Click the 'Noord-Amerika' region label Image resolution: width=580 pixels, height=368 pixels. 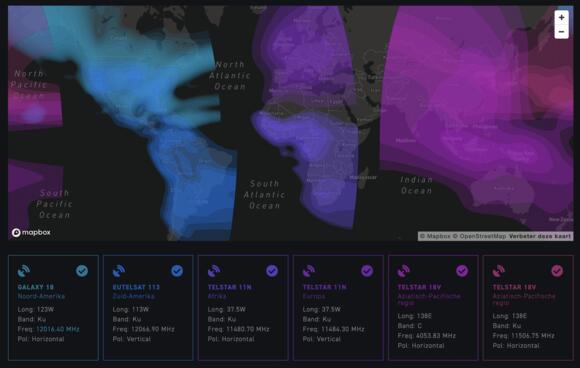click(x=41, y=296)
